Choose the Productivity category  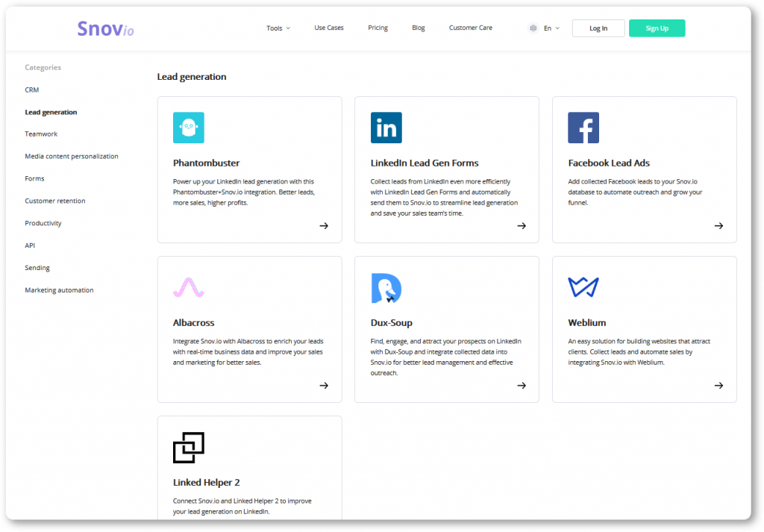43,223
